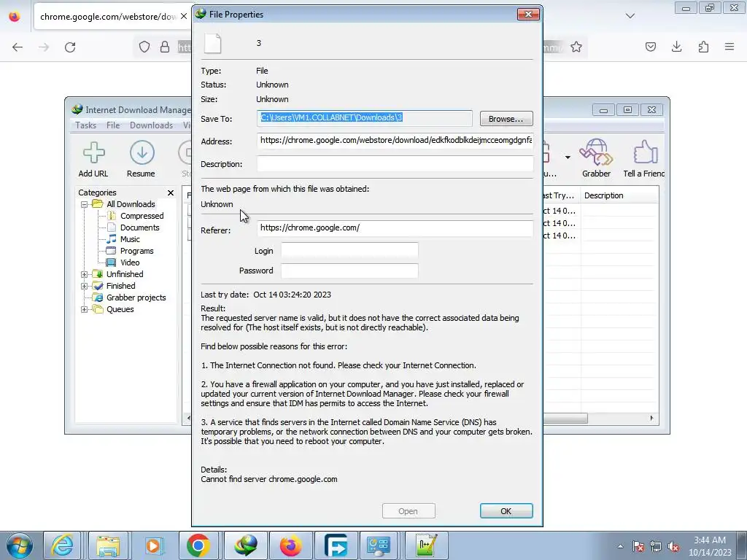Click Tell a Friend icon

click(x=643, y=159)
